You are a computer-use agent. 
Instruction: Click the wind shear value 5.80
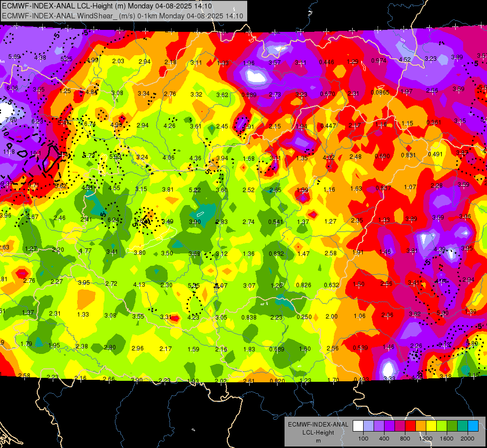click(x=472, y=343)
